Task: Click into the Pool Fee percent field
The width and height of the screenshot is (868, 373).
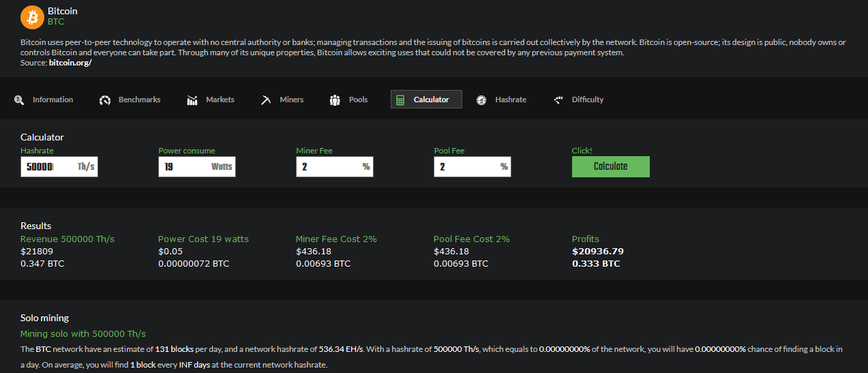Action: click(473, 166)
